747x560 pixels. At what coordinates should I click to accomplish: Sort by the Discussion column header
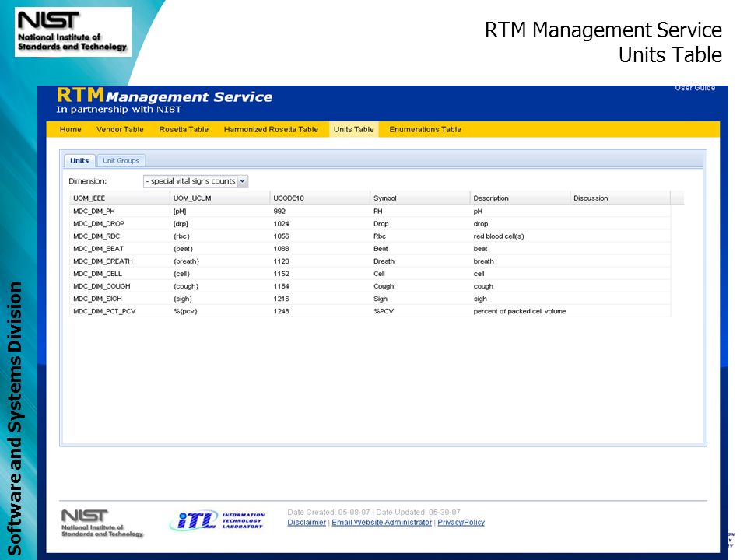pos(620,198)
